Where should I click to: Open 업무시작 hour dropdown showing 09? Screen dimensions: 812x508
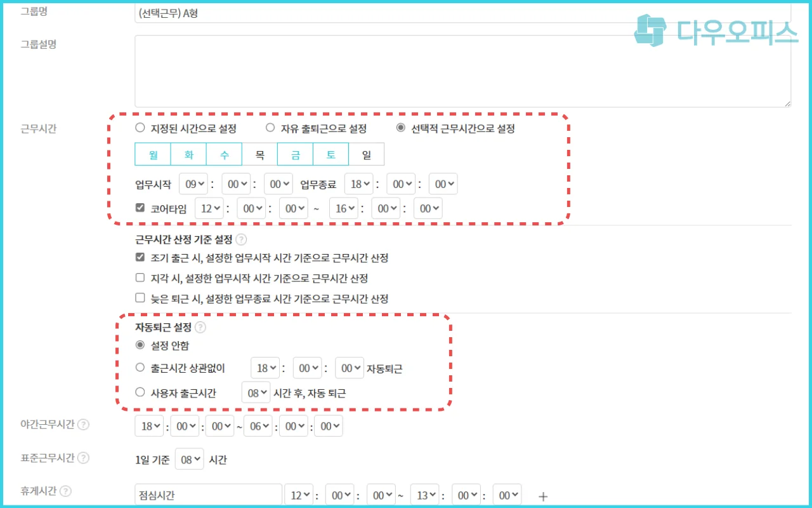pos(193,184)
